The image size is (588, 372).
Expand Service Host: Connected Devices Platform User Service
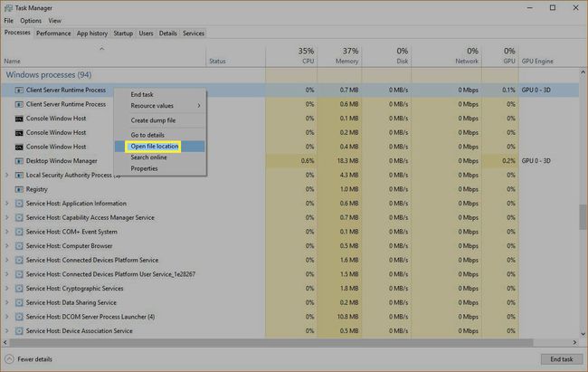6,274
